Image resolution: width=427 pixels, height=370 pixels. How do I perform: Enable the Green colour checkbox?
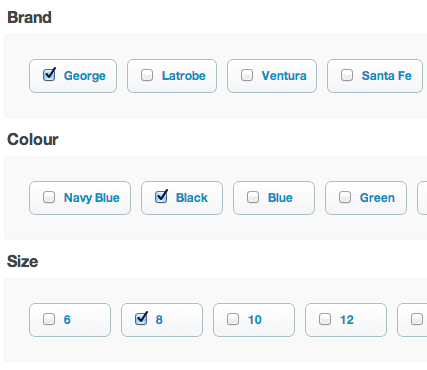point(345,197)
